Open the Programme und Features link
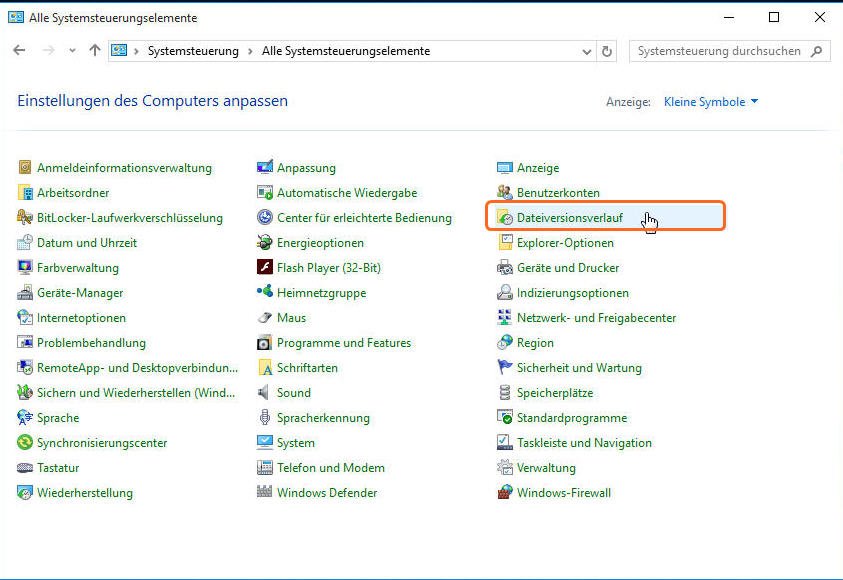The width and height of the screenshot is (843, 580). point(344,343)
